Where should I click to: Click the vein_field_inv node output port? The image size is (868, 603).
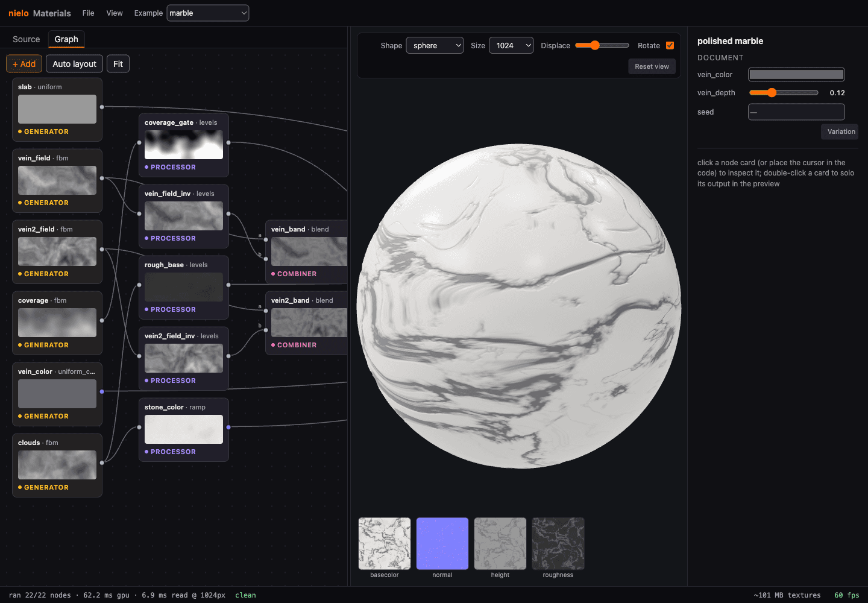pyautogui.click(x=228, y=213)
